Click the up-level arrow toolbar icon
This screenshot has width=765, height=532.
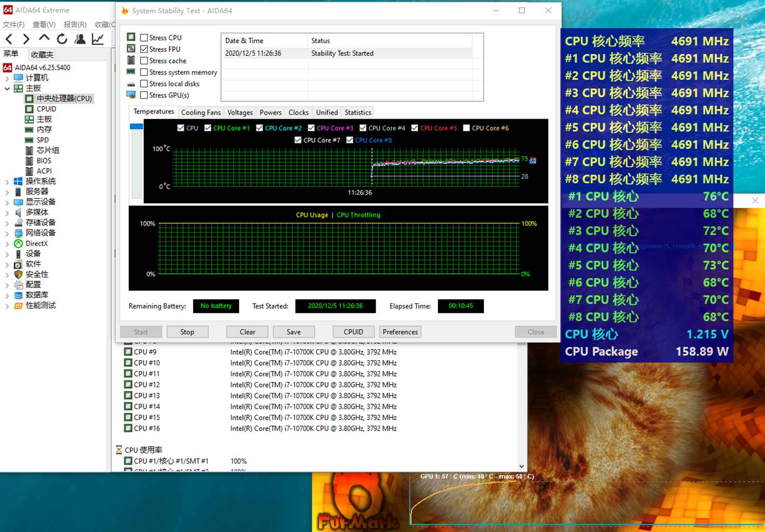[x=44, y=38]
